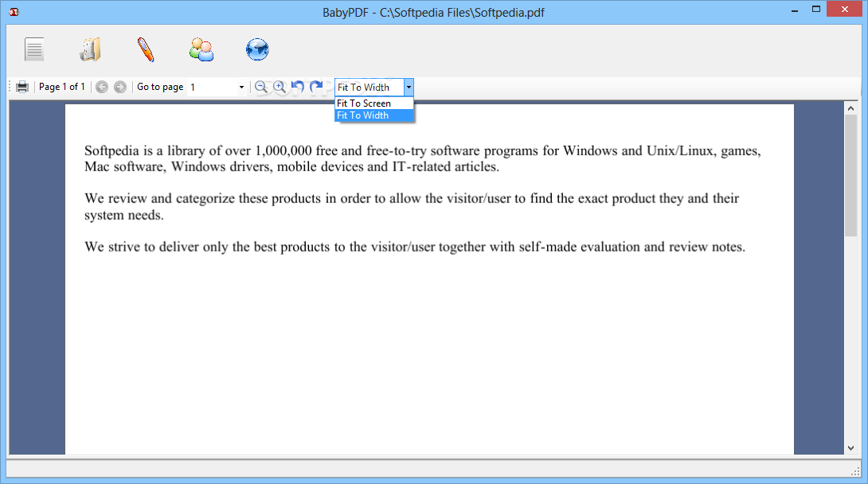
Task: Go to the next page arrow
Action: (120, 87)
